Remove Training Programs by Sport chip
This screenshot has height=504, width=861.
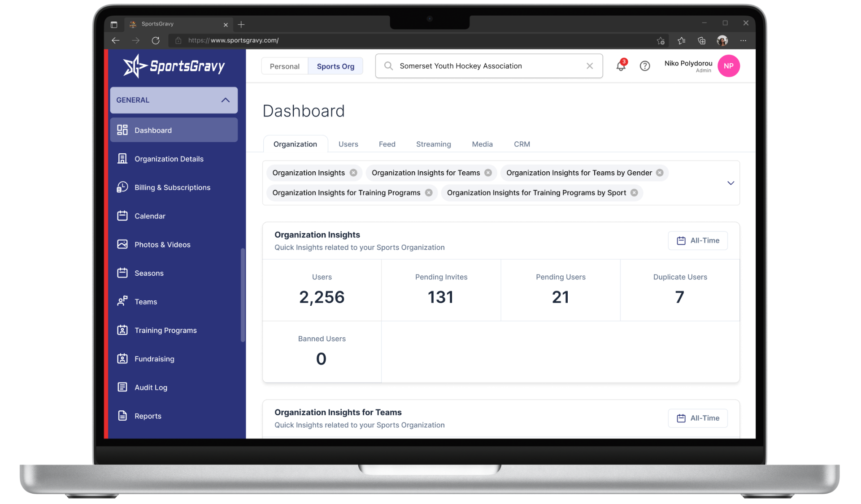[634, 193]
